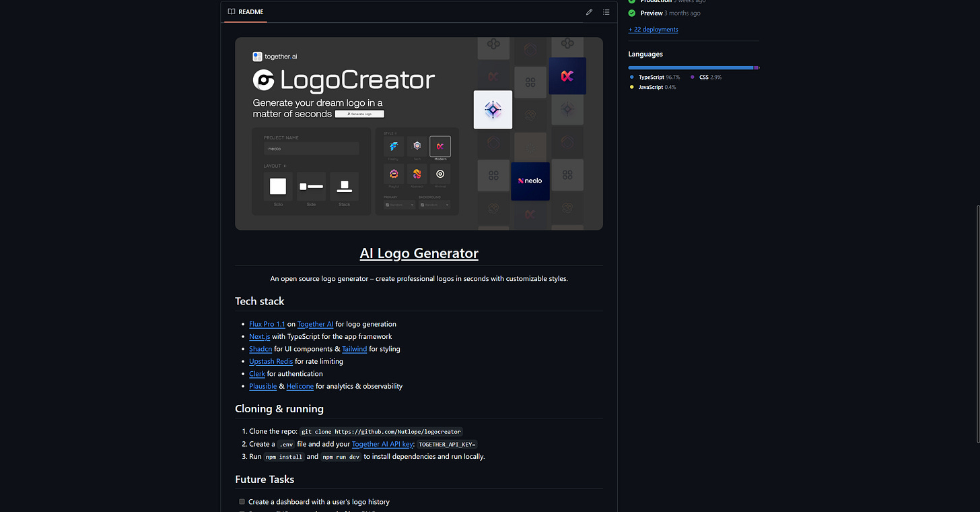This screenshot has width=980, height=512.
Task: Click the pencil edit README icon
Action: click(589, 12)
